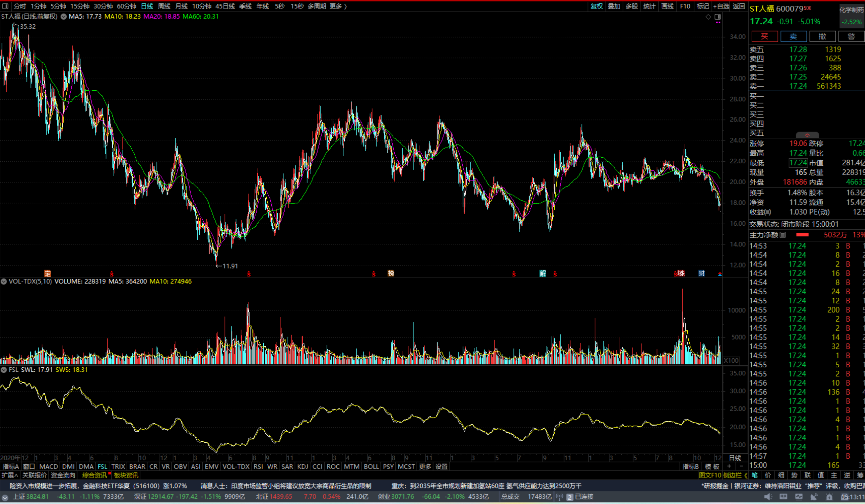Image resolution: width=865 pixels, height=504 pixels.
Task: Click the layout square icon at top-left
Action: click(x=5, y=6)
